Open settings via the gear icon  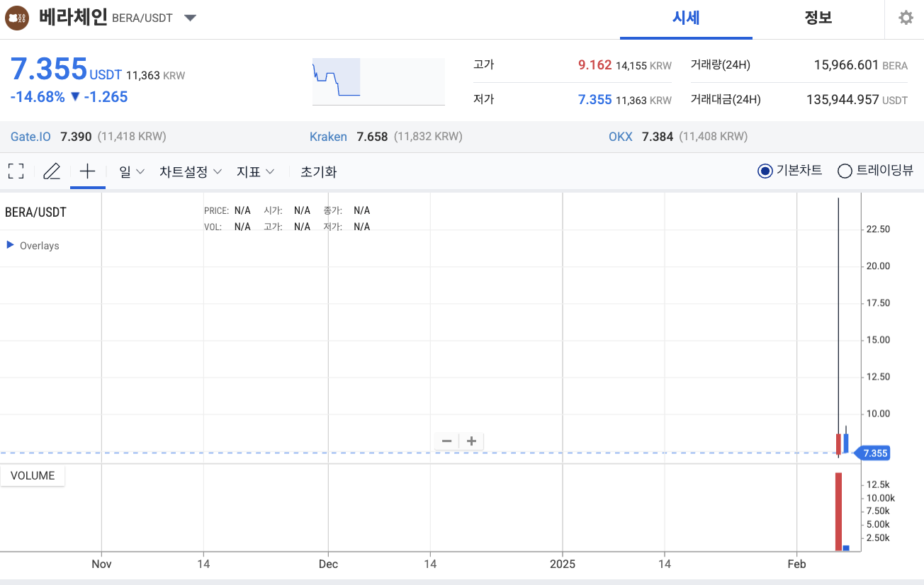click(906, 18)
